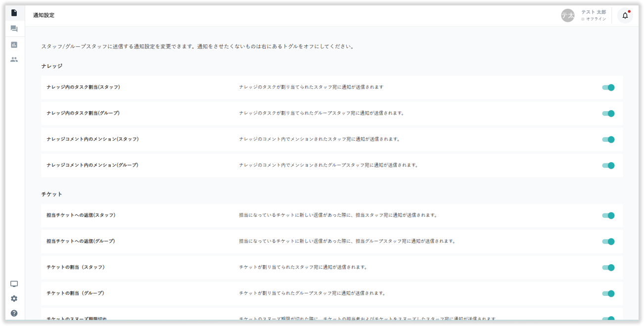This screenshot has width=644, height=326.
Task: Open the help question mark icon
Action: (x=14, y=313)
